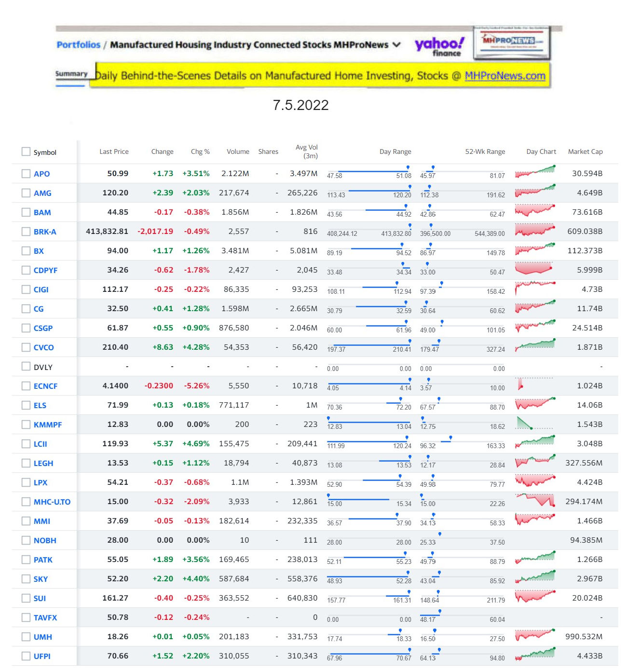Image resolution: width=626 pixels, height=672 pixels.
Task: Click BRK-A last price 413,832.81
Action: tap(107, 231)
